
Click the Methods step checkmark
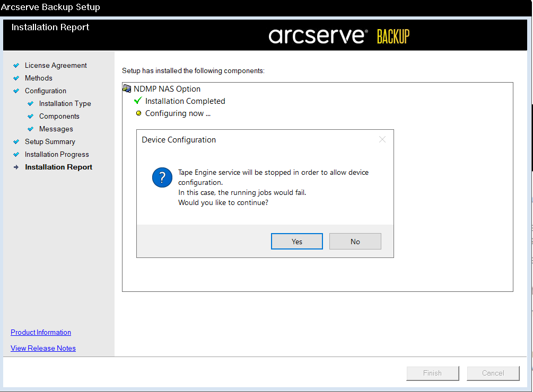coord(15,78)
